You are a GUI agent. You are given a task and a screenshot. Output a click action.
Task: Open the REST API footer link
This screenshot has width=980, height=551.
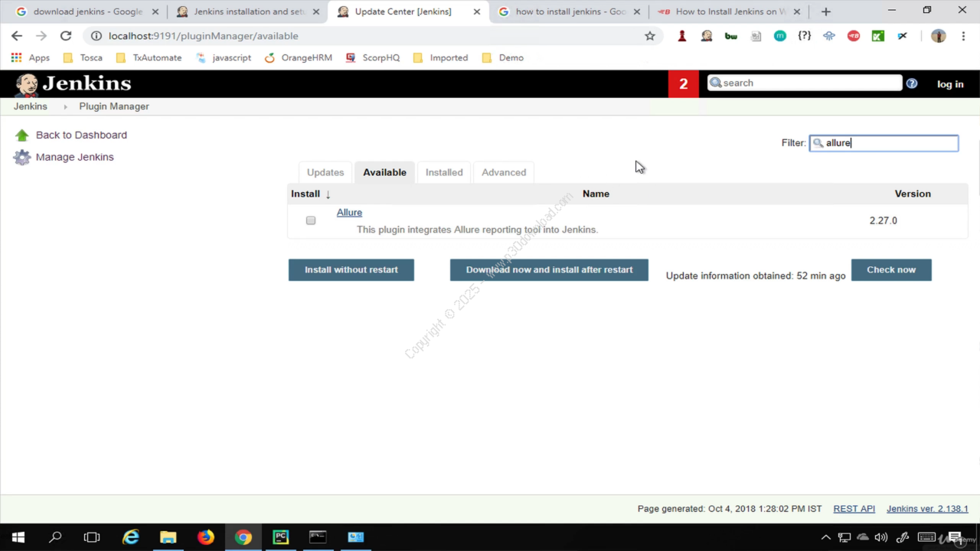coord(854,509)
